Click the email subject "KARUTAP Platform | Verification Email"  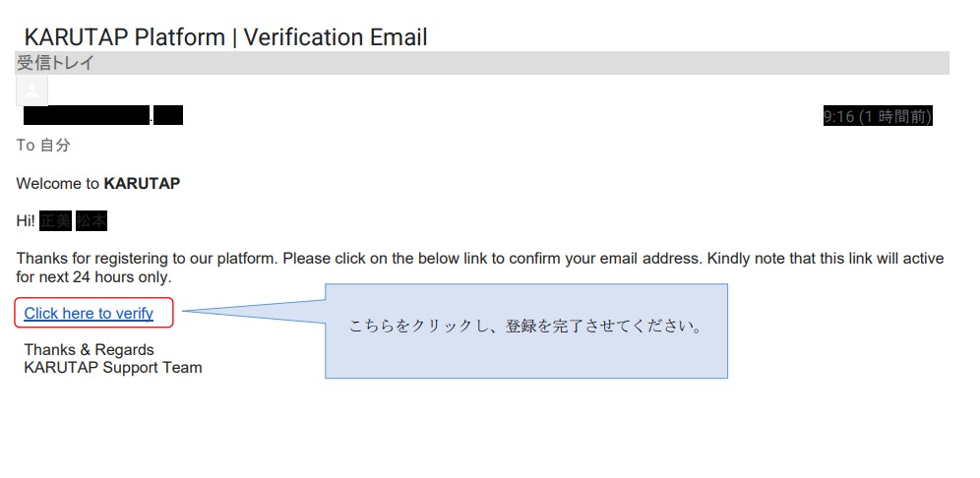pos(225,37)
